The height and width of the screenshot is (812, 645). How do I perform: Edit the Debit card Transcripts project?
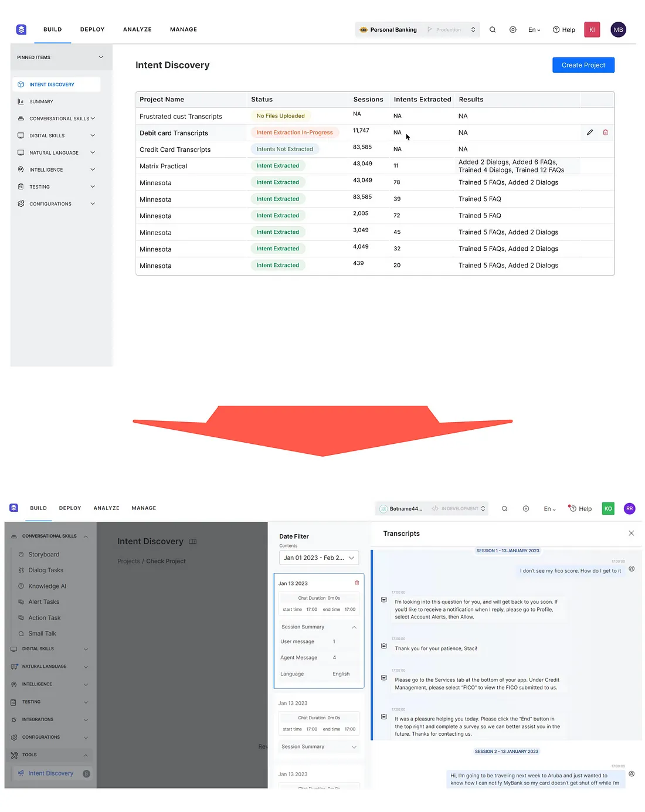coord(590,132)
